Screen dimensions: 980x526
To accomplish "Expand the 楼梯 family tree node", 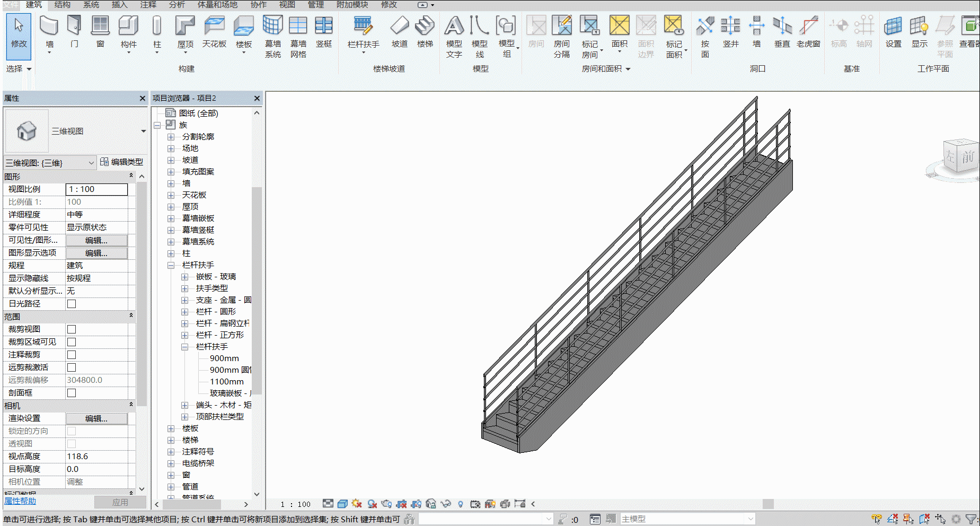I will click(171, 440).
